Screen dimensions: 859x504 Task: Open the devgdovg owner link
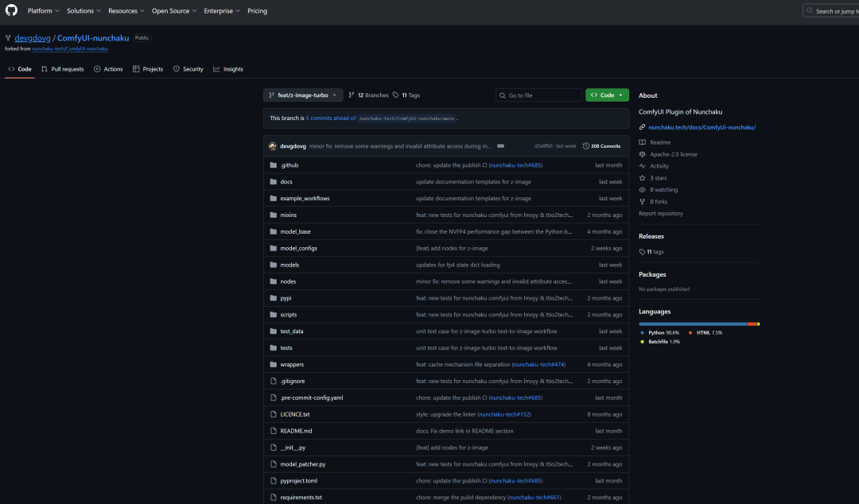pos(33,38)
